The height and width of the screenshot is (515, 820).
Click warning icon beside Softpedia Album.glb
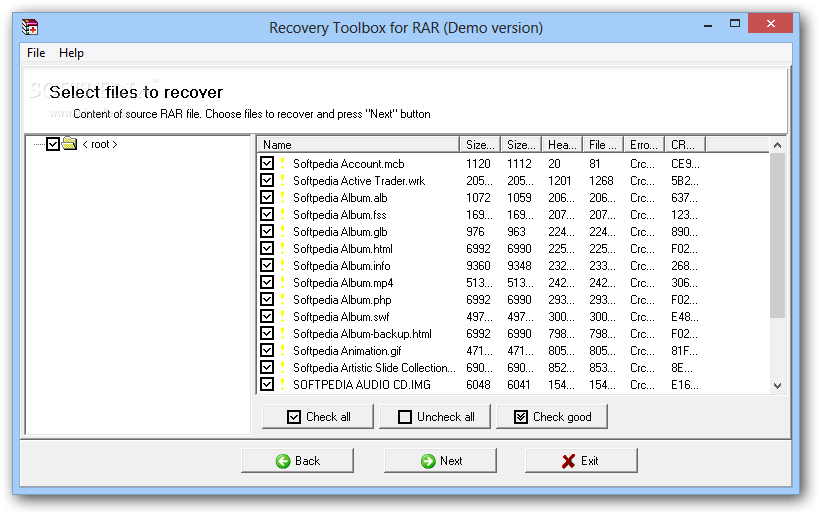(x=283, y=232)
